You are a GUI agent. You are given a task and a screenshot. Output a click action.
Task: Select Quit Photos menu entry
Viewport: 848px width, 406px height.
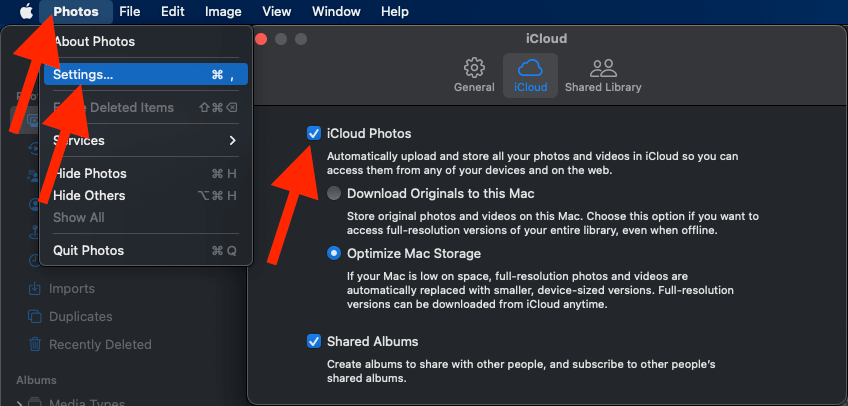coord(90,250)
